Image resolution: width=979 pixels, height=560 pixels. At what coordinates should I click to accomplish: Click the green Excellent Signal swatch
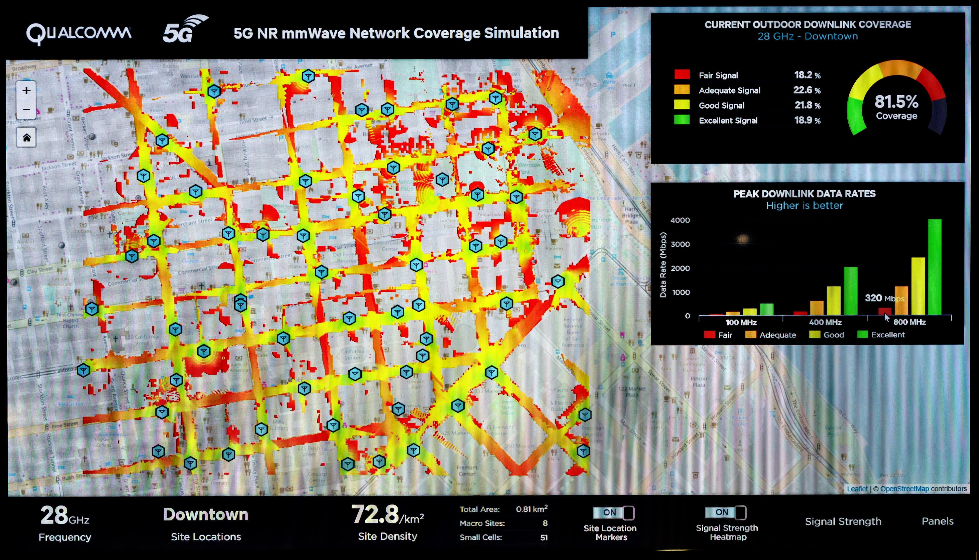click(681, 120)
